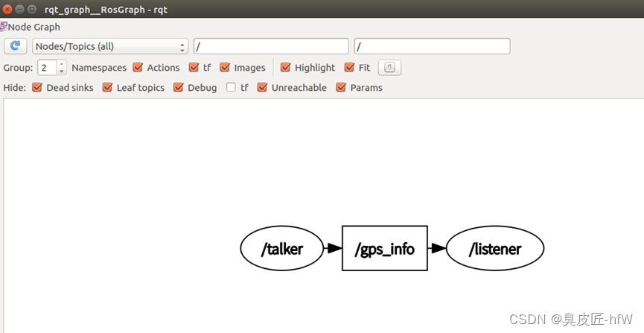This screenshot has width=644, height=333.
Task: Increase the Group depth value
Action: 62,64
